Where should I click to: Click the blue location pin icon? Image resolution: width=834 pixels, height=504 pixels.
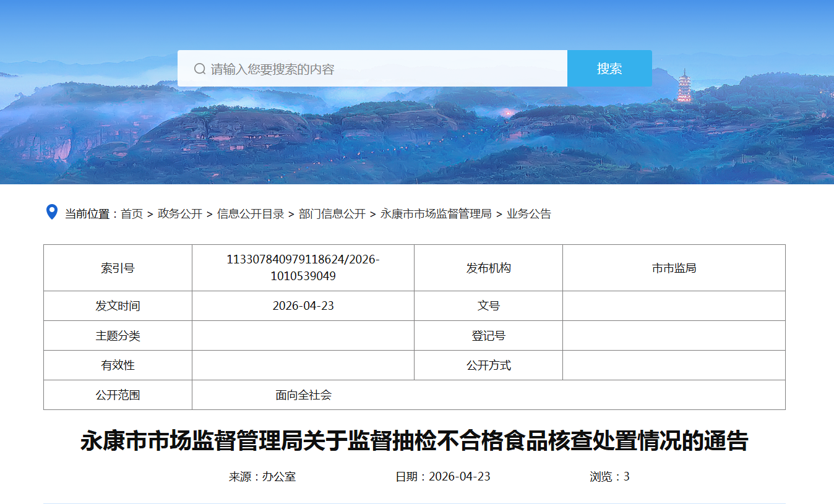(x=52, y=212)
